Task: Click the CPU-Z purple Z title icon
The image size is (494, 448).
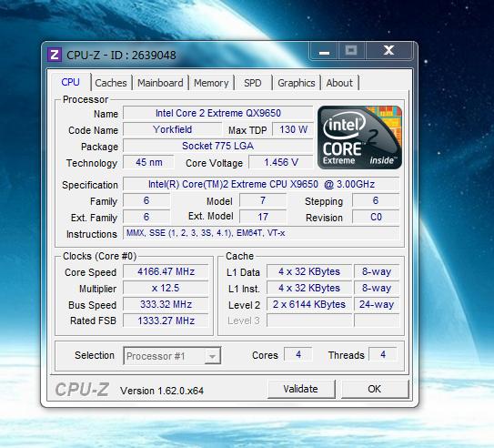Action: [x=55, y=55]
